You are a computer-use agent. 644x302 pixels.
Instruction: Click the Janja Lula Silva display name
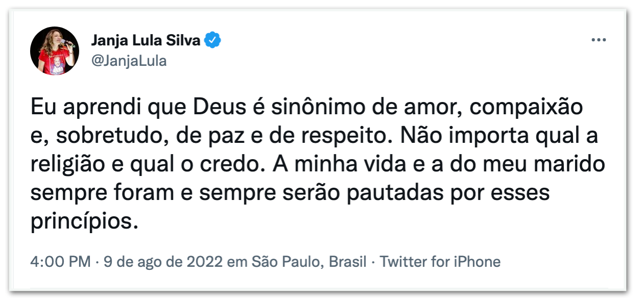(x=145, y=41)
